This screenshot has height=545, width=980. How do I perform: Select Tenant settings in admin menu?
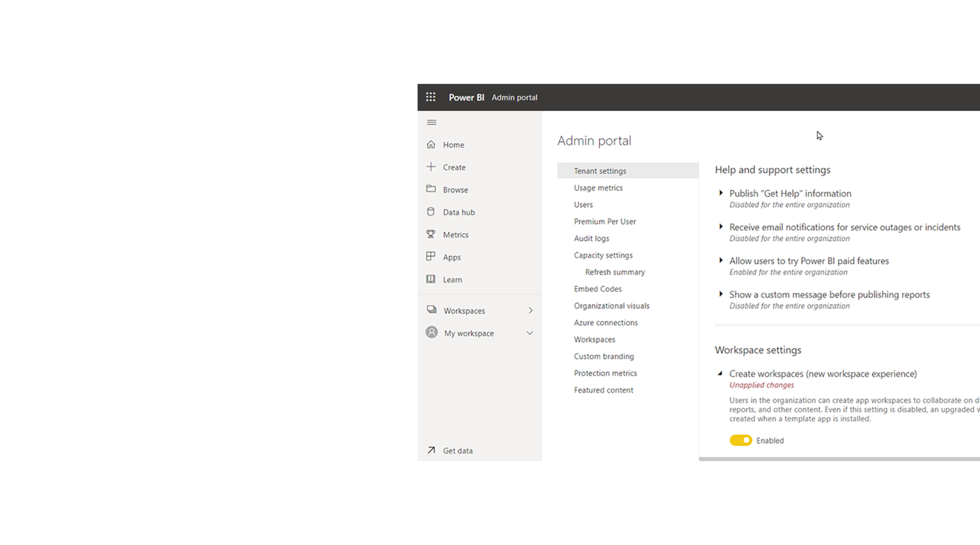(x=628, y=171)
